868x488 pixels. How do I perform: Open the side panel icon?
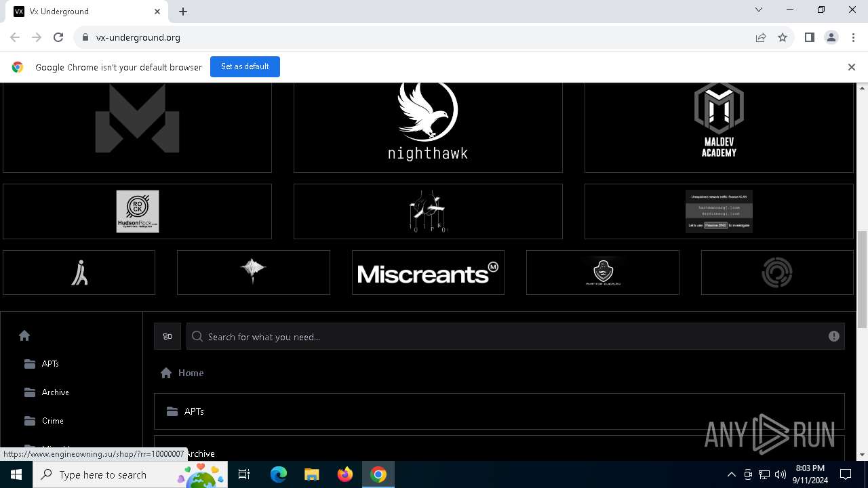tap(810, 37)
